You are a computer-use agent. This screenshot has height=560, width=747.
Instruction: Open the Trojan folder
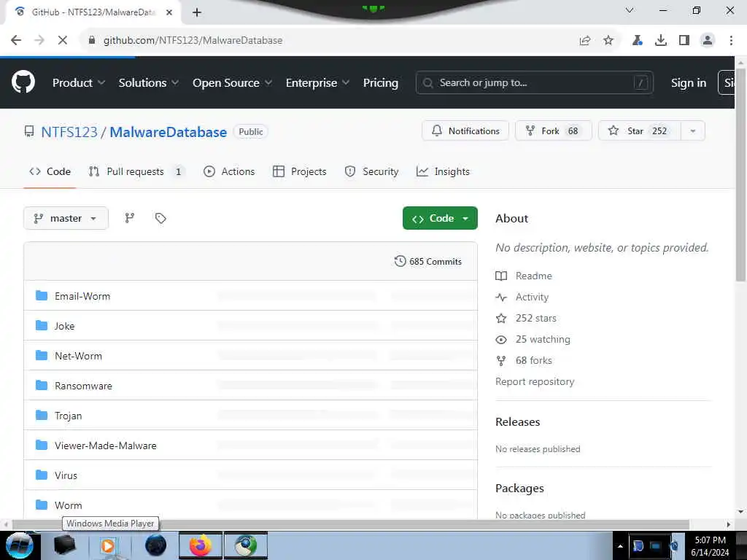pos(68,416)
